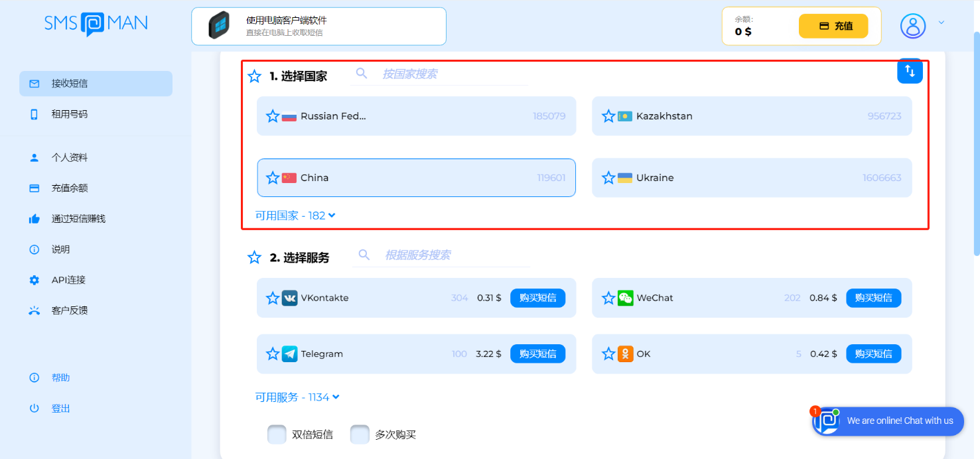Click the help (帮助) info icon
The image size is (980, 459).
click(x=35, y=377)
